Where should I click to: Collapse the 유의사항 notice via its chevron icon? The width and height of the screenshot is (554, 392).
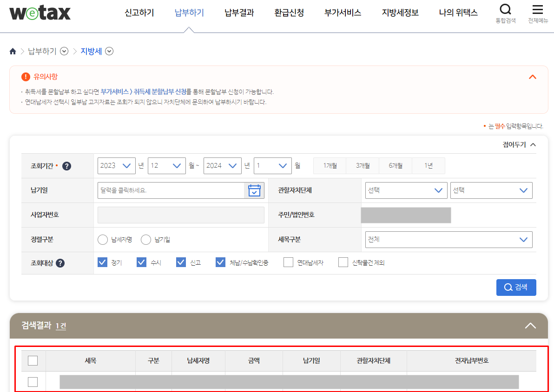coord(533,77)
